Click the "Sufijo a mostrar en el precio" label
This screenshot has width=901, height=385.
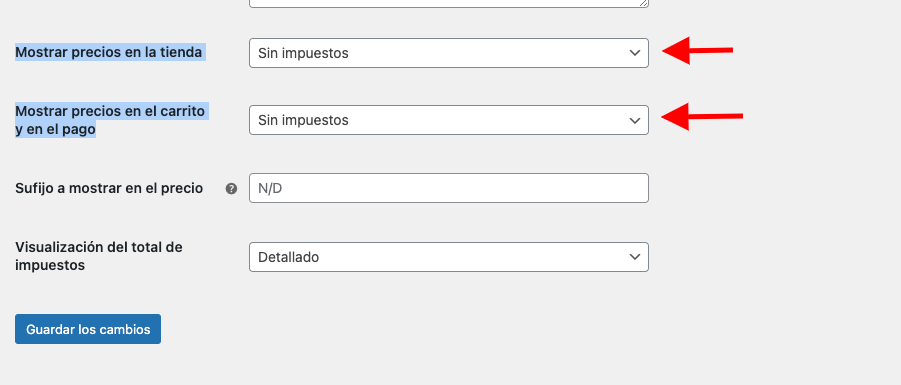[109, 188]
